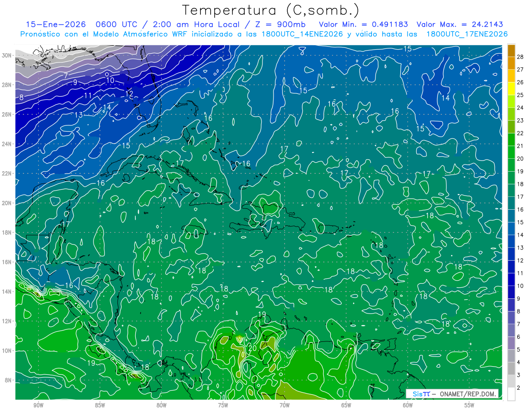Click the "2" label on the color scale
This screenshot has height=411, width=532.
pos(519,388)
